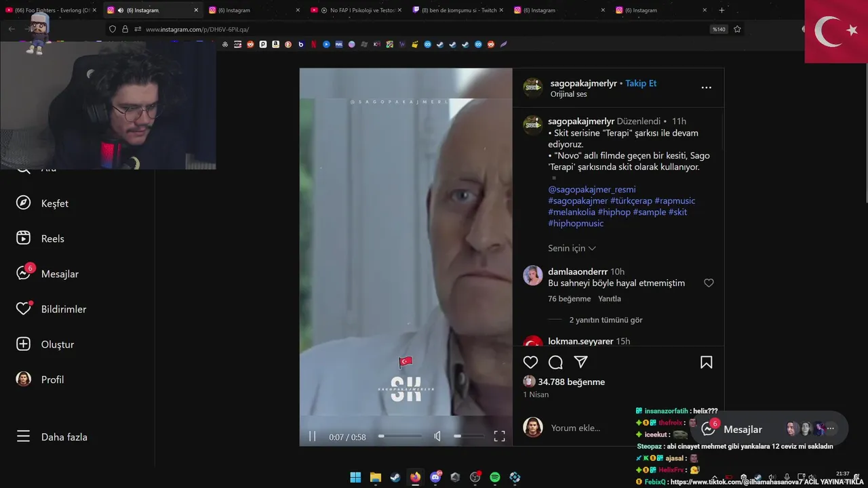868x488 pixels.
Task: Switch to No FAP Psikoloji YouTube tab
Action: click(x=356, y=10)
